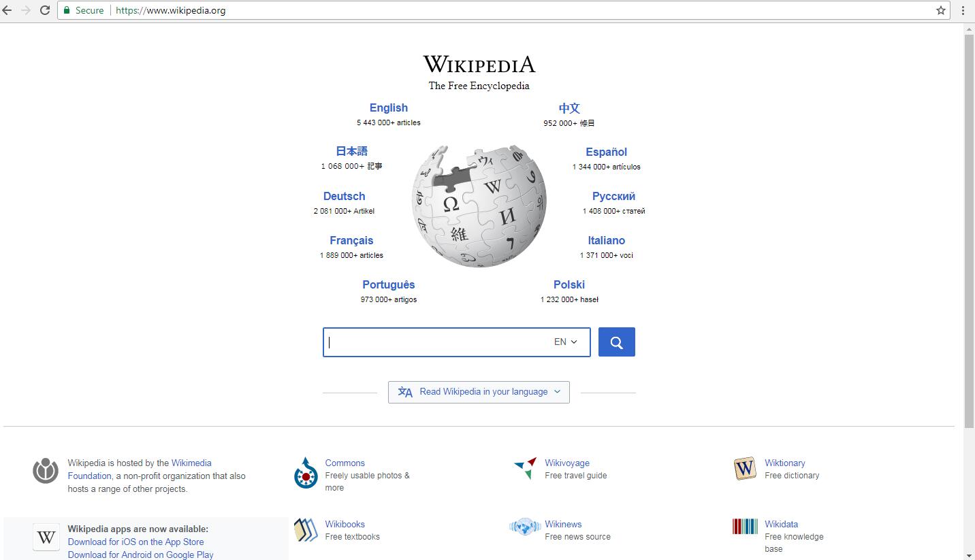Open the 日本語 Wikipedia link
This screenshot has width=975, height=560.
tap(352, 151)
